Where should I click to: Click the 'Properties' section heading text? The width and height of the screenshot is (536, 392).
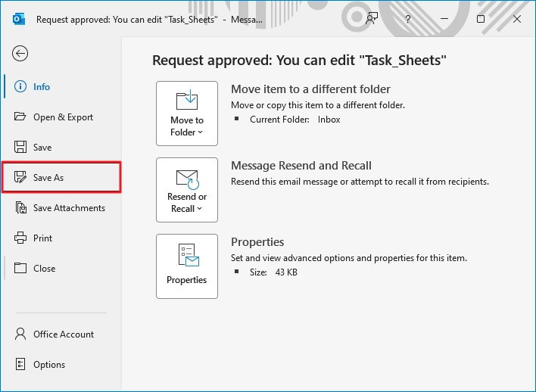(x=257, y=242)
